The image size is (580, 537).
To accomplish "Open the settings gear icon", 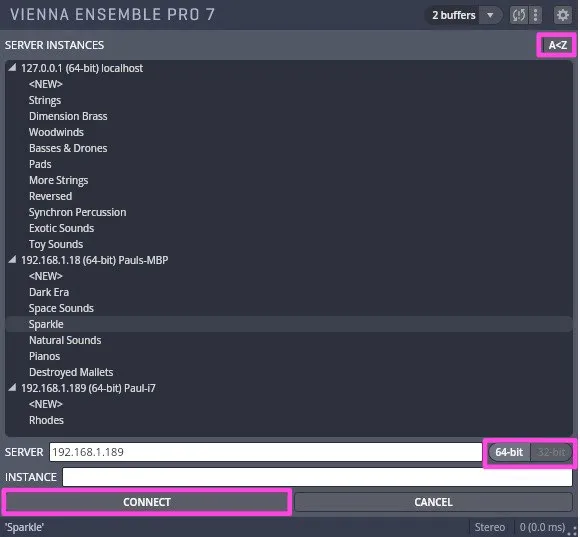I will pyautogui.click(x=563, y=15).
